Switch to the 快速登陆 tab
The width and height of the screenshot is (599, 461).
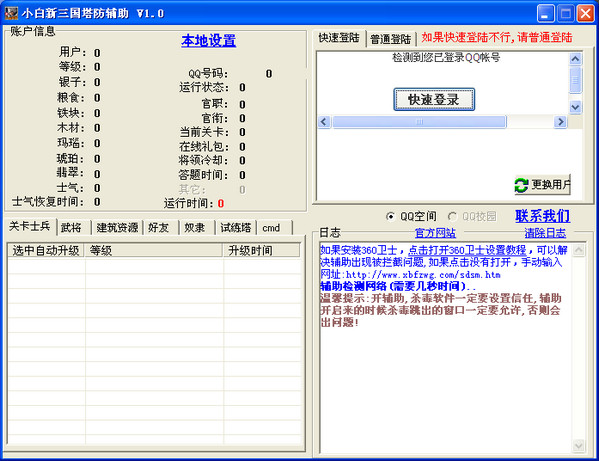tap(339, 38)
